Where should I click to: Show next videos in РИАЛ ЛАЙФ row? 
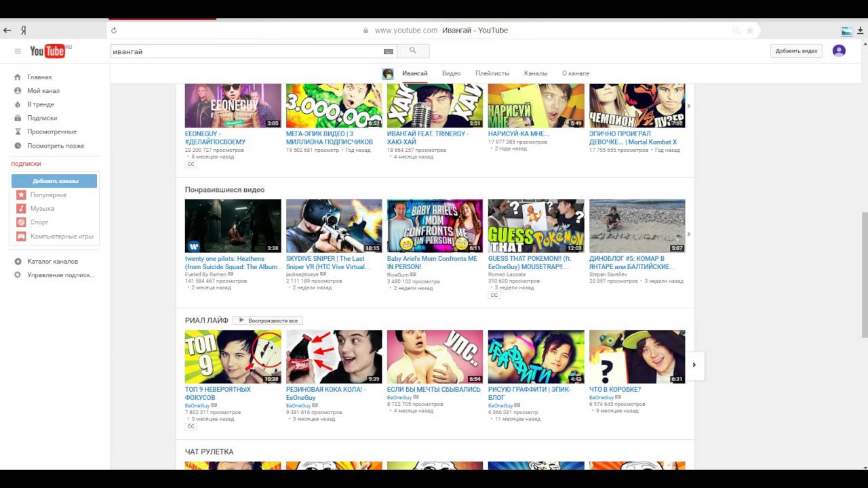point(694,365)
